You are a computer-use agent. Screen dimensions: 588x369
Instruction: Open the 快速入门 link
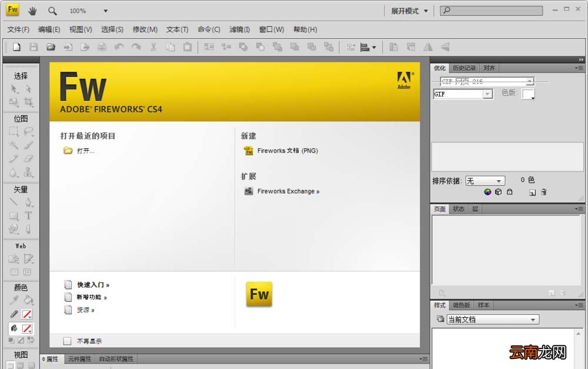93,284
